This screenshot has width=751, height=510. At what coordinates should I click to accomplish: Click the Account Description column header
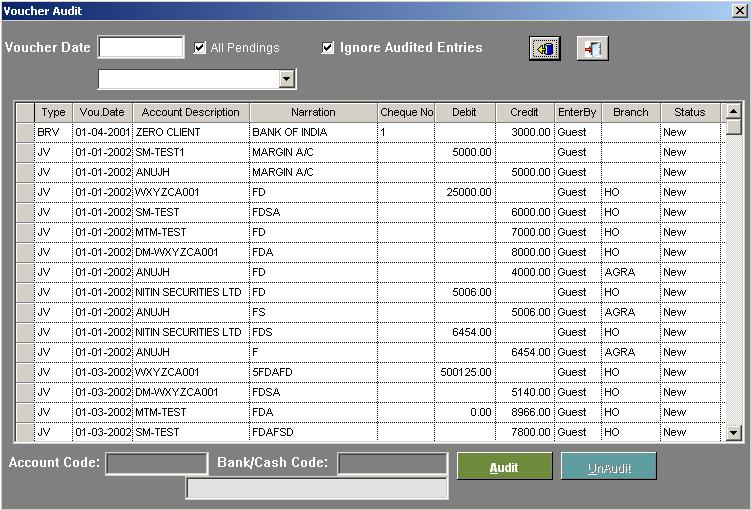[190, 112]
